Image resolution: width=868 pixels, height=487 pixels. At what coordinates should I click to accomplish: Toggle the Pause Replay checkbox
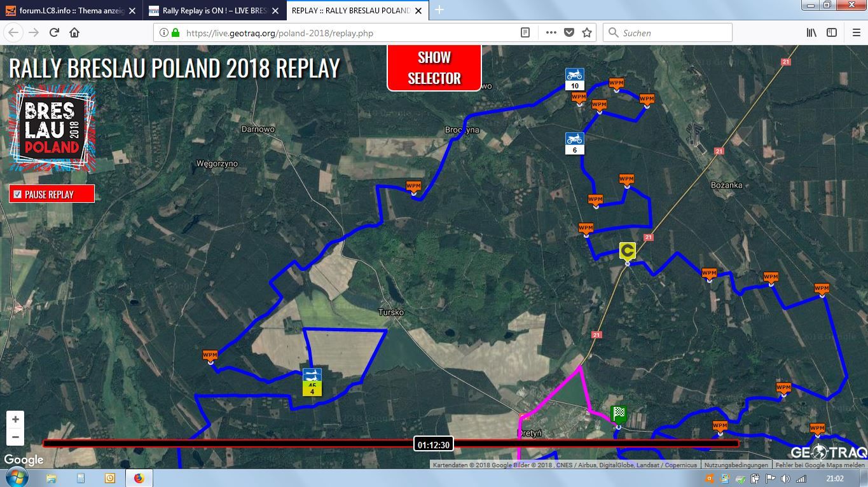tap(18, 195)
